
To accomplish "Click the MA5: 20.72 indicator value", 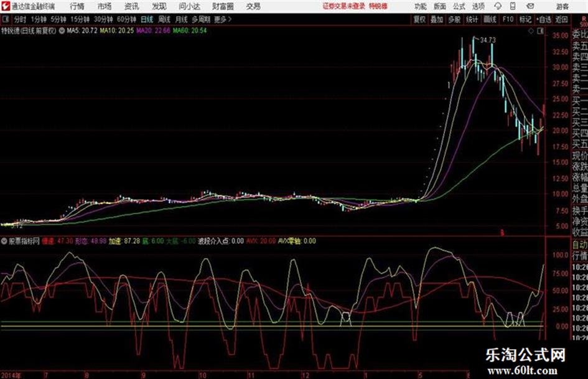I will tap(82, 30).
